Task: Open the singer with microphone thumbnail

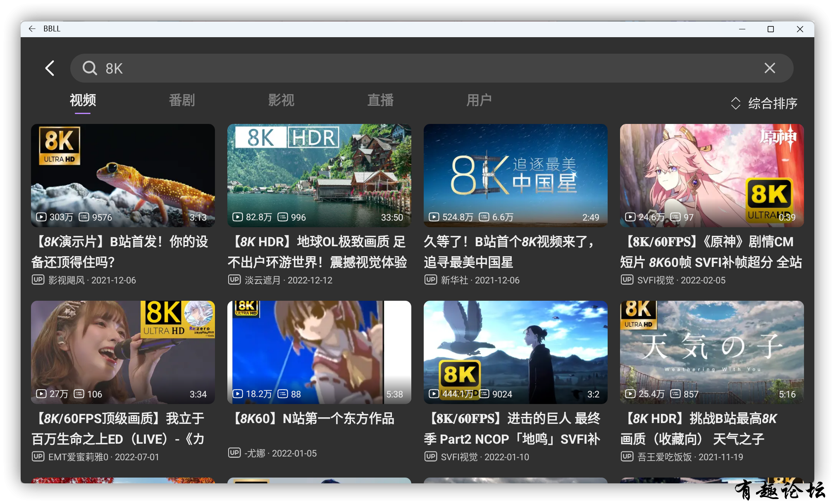Action: click(123, 352)
